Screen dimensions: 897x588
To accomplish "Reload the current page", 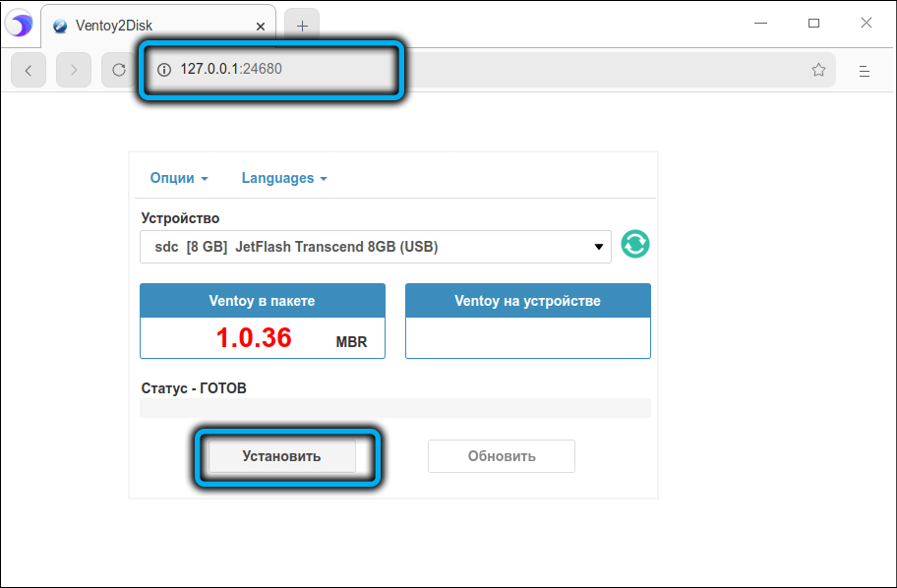I will pyautogui.click(x=119, y=70).
